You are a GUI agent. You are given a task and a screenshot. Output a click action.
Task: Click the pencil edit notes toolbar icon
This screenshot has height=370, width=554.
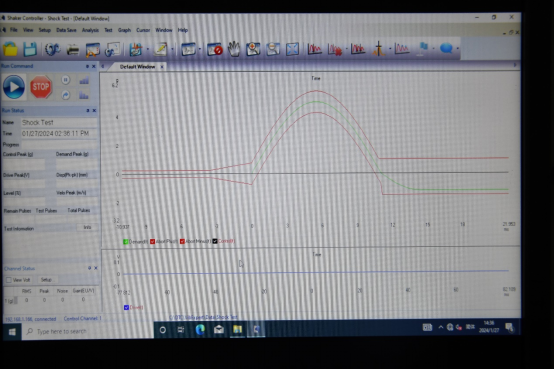click(160, 49)
